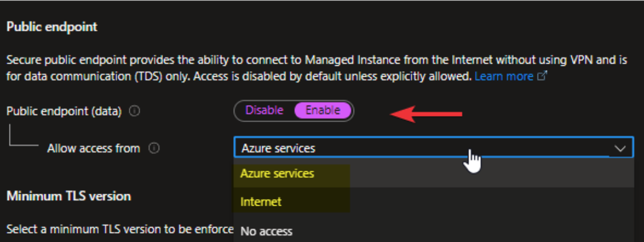Image resolution: width=644 pixels, height=242 pixels.
Task: Click the Allow access from label
Action: click(93, 148)
